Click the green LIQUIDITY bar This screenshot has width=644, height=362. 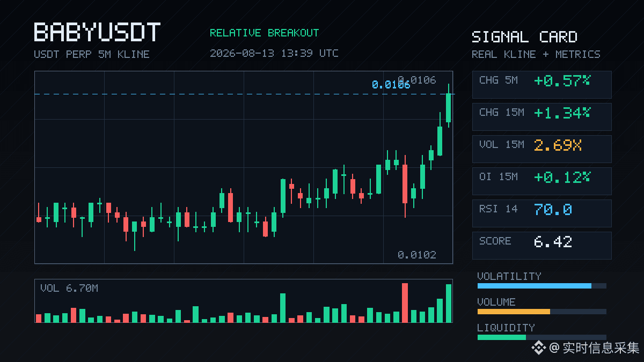point(501,337)
